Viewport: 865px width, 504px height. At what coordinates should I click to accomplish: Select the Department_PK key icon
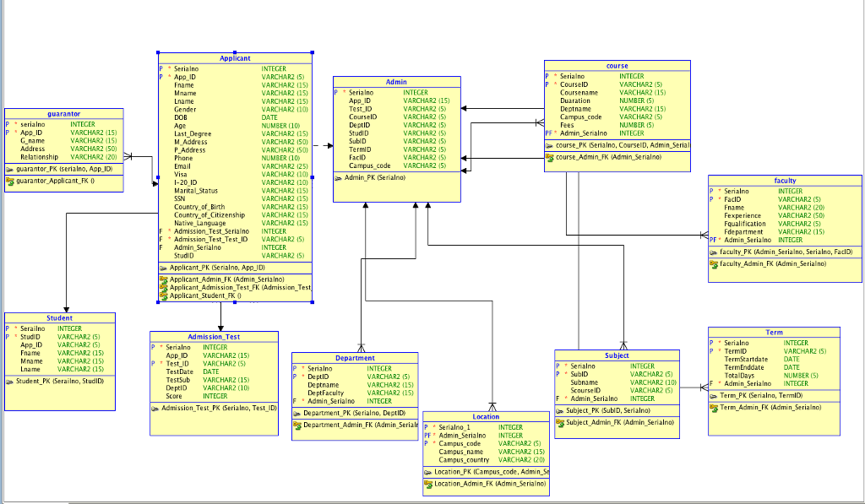297,413
